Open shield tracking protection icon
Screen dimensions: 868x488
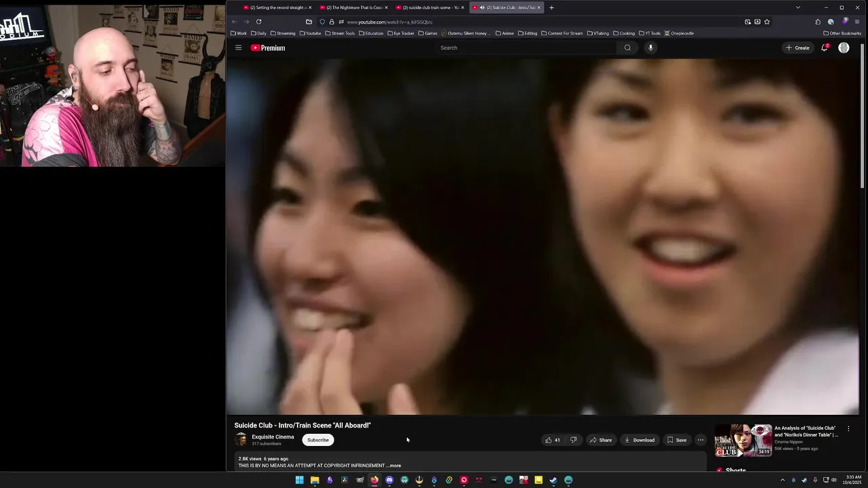coord(322,22)
